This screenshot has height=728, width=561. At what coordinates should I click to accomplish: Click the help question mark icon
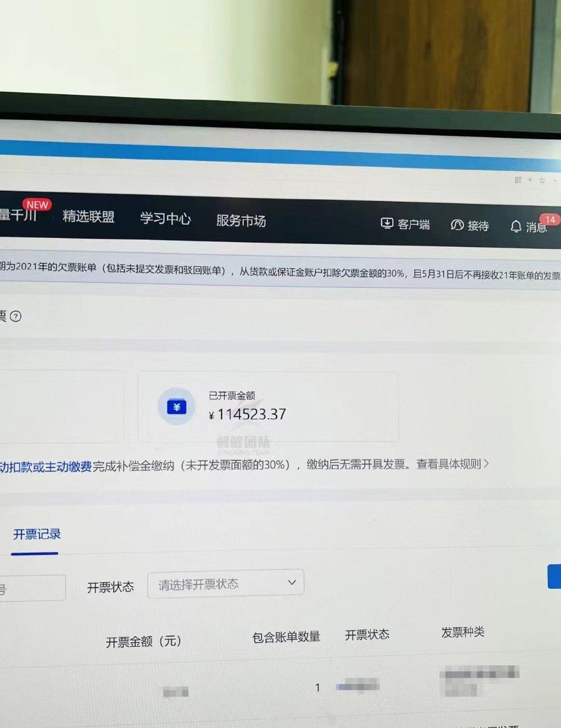[16, 316]
